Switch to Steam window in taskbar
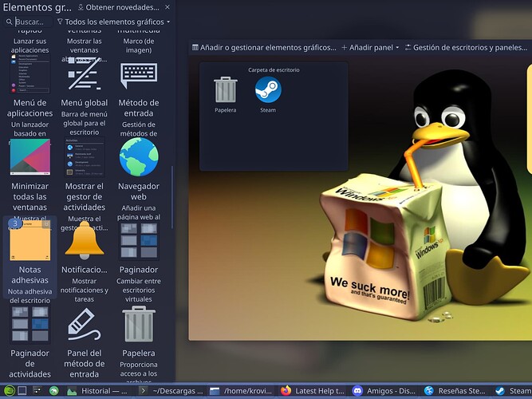 tap(512, 391)
